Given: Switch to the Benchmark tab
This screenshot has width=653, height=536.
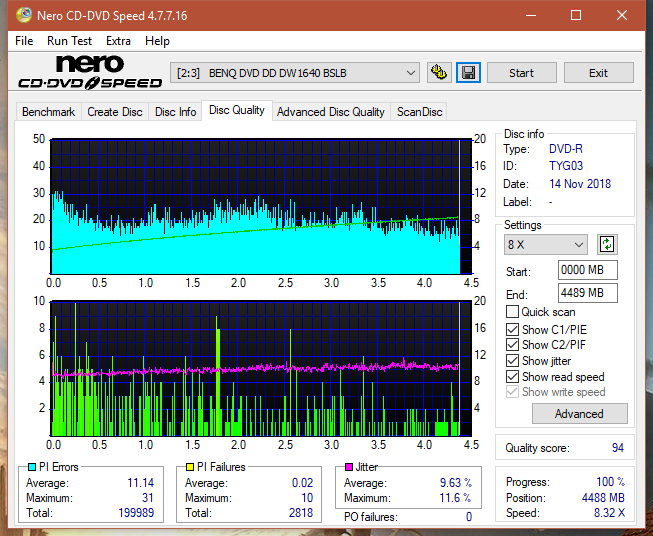Looking at the screenshot, I should tap(48, 112).
